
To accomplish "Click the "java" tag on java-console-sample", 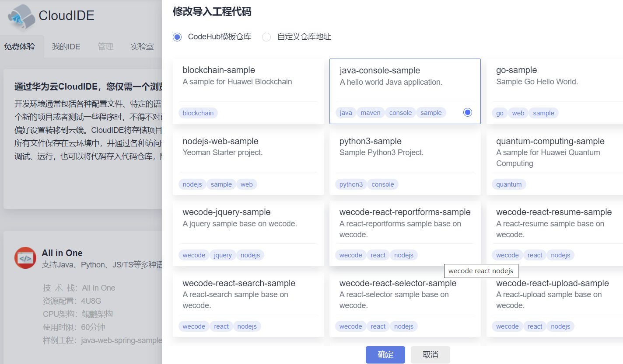I will (346, 113).
